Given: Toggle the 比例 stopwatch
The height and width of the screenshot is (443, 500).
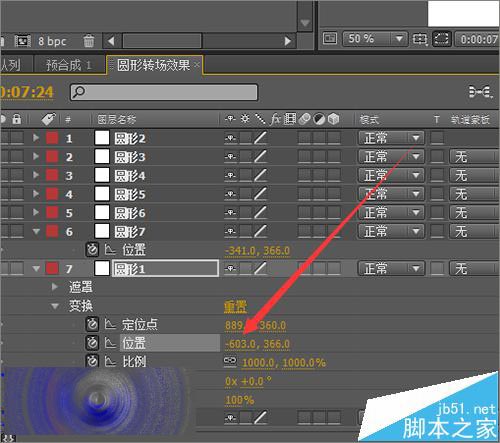Looking at the screenshot, I should click(x=92, y=361).
